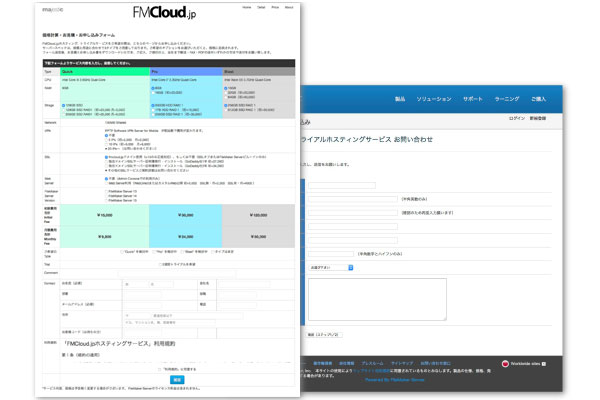Image resolution: width=600 pixels, height=400 pixels.
Task: Choose the 10 IPs VPN option
Action: pos(106,144)
